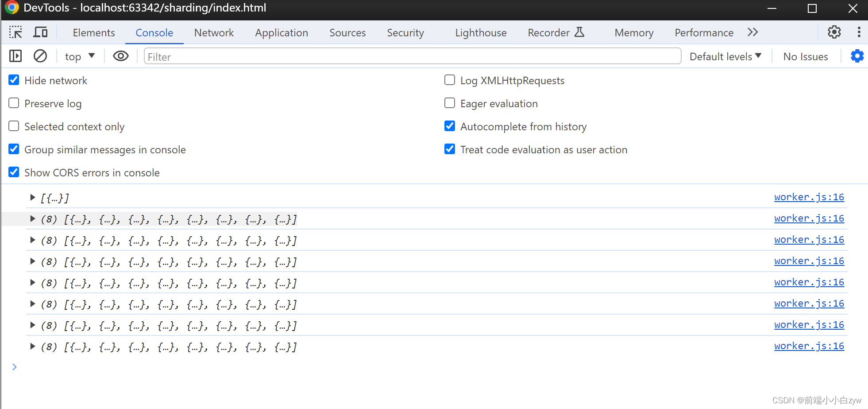The height and width of the screenshot is (409, 868).
Task: Toggle the blue console settings gear
Action: (x=857, y=56)
